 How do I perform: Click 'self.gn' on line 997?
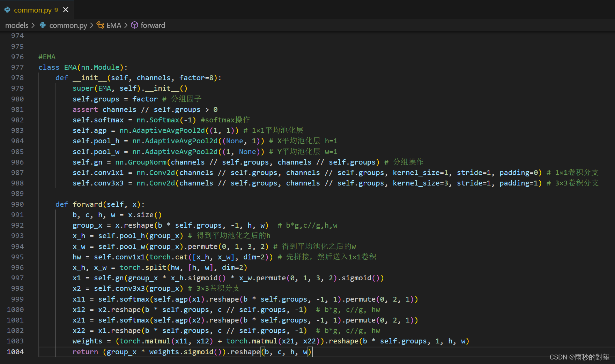tap(109, 278)
